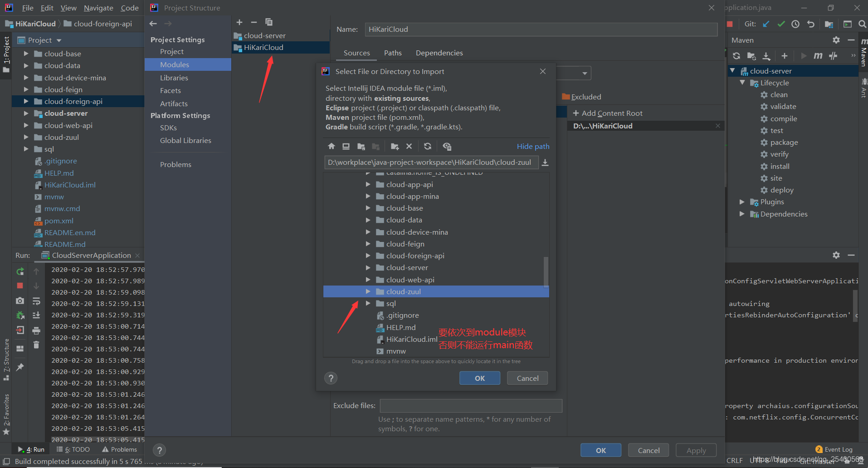Expand sql folder in Project tree
The width and height of the screenshot is (868, 468).
pyautogui.click(x=26, y=149)
